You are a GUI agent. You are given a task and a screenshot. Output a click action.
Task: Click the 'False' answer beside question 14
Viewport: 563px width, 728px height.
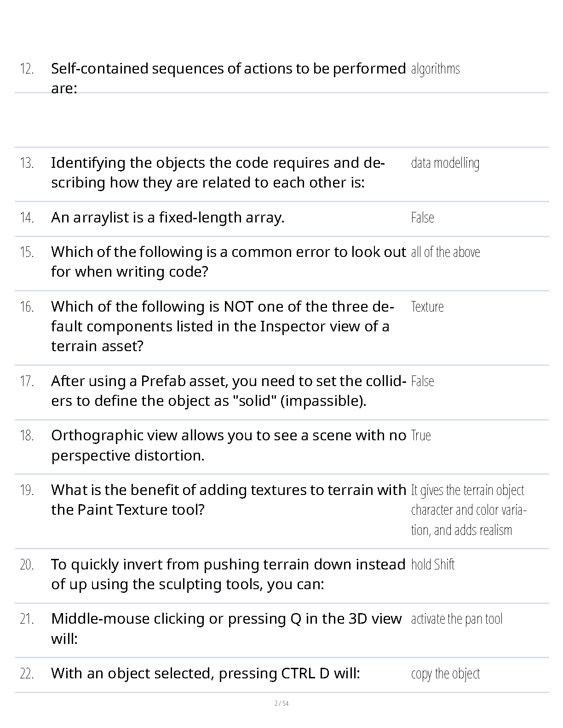(x=422, y=217)
